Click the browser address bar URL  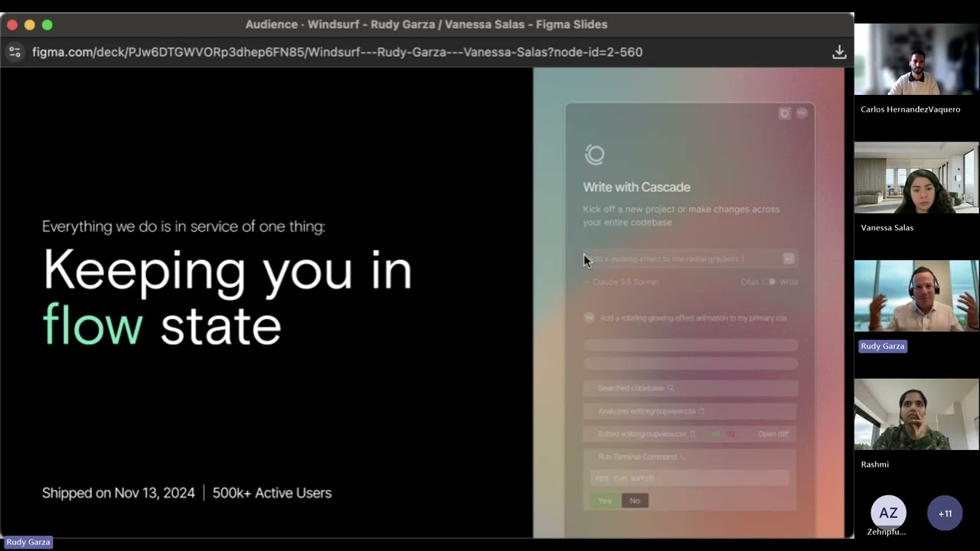(x=337, y=52)
